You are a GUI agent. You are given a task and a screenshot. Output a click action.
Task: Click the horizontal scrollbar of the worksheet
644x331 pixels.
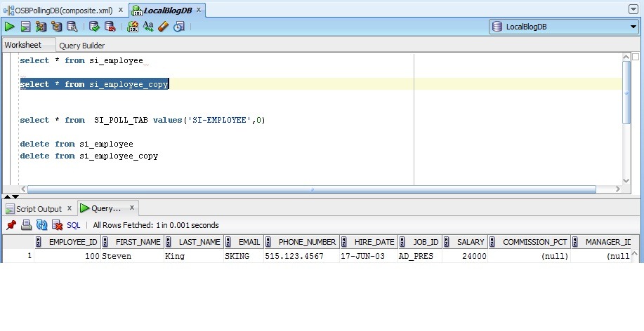[313, 189]
